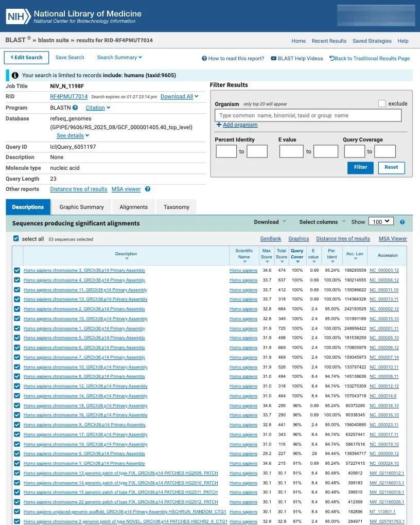The image size is (420, 525).
Task: Uncheck chromosome X result row
Action: [17, 425]
